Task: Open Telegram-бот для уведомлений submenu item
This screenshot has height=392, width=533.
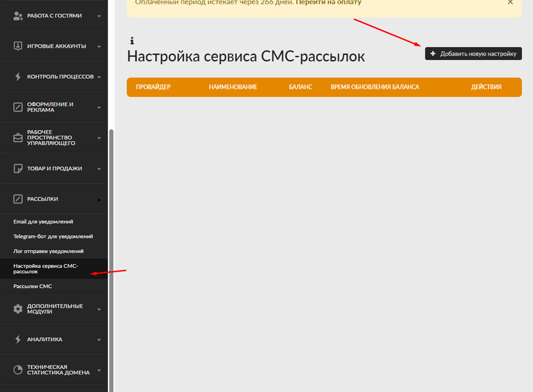Action: (53, 237)
